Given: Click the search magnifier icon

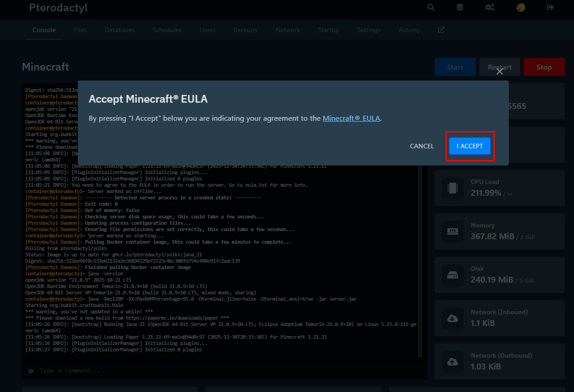Looking at the screenshot, I should tap(431, 7).
